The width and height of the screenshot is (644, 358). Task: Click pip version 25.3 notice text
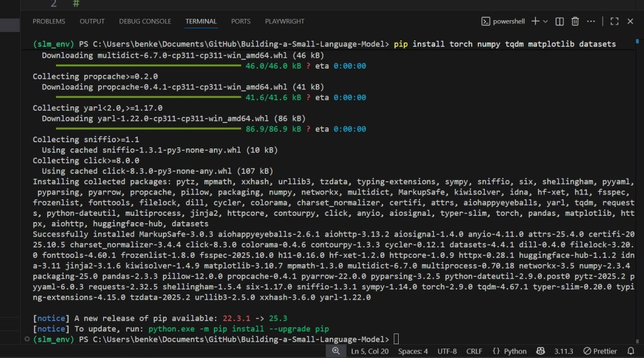point(278,318)
